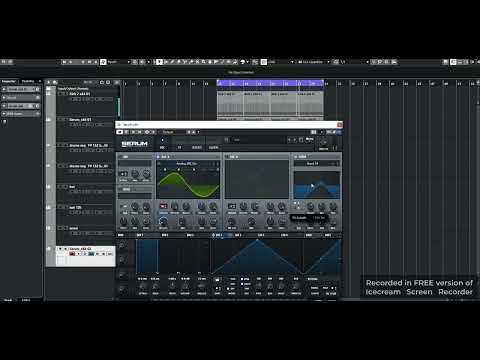Click the track search icon beside plus
Viewport: 480px width, 360px height.
pos(55,82)
